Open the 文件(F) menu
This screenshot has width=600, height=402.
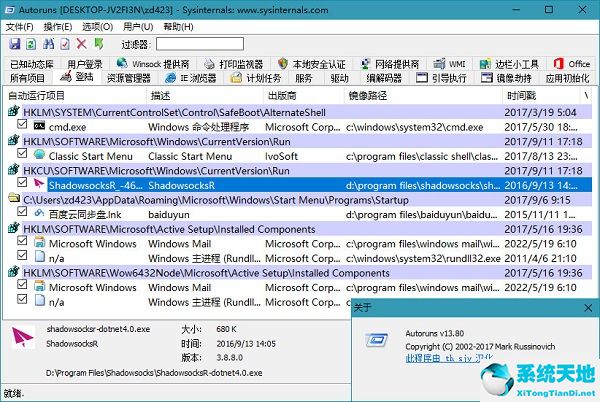pyautogui.click(x=20, y=27)
